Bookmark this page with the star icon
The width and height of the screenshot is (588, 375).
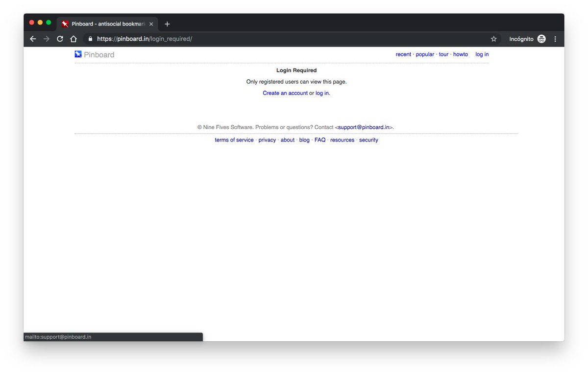coord(493,39)
